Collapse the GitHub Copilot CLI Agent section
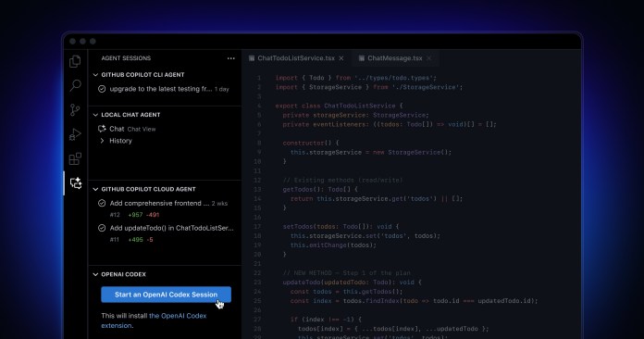This screenshot has height=339, width=644. tap(95, 75)
